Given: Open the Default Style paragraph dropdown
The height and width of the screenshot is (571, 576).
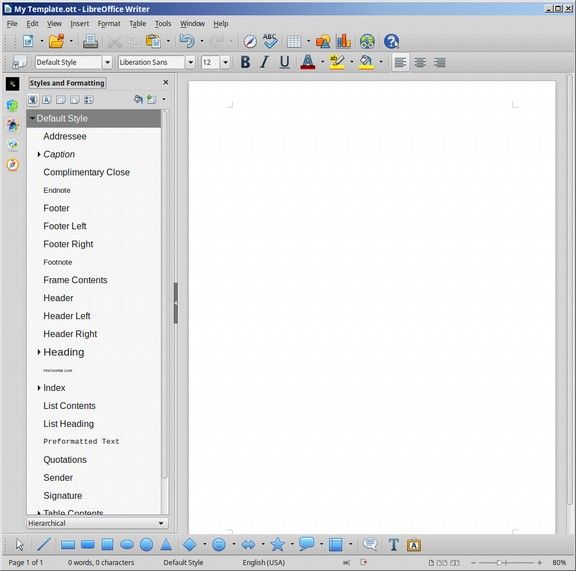Looking at the screenshot, I should click(107, 62).
